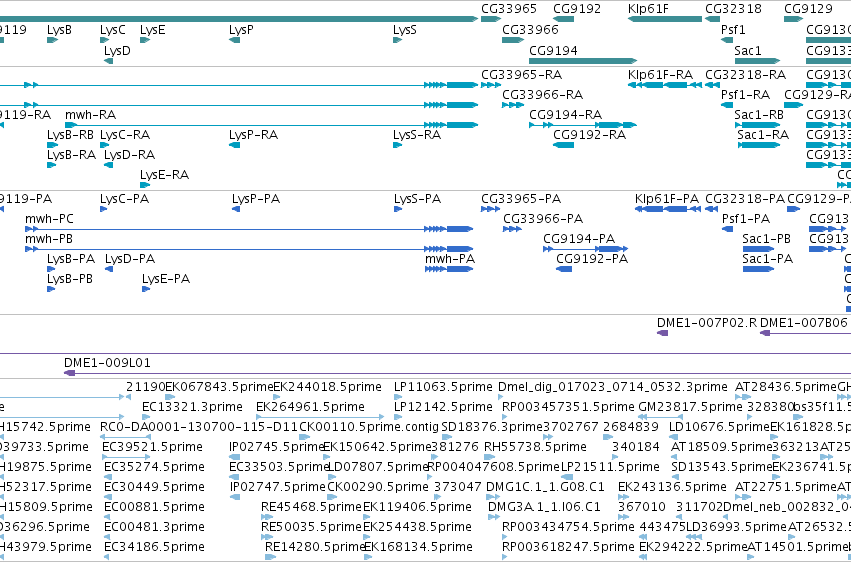Select protein CG32318-PA
Viewport: 851px width, 562px height.
pos(712,209)
